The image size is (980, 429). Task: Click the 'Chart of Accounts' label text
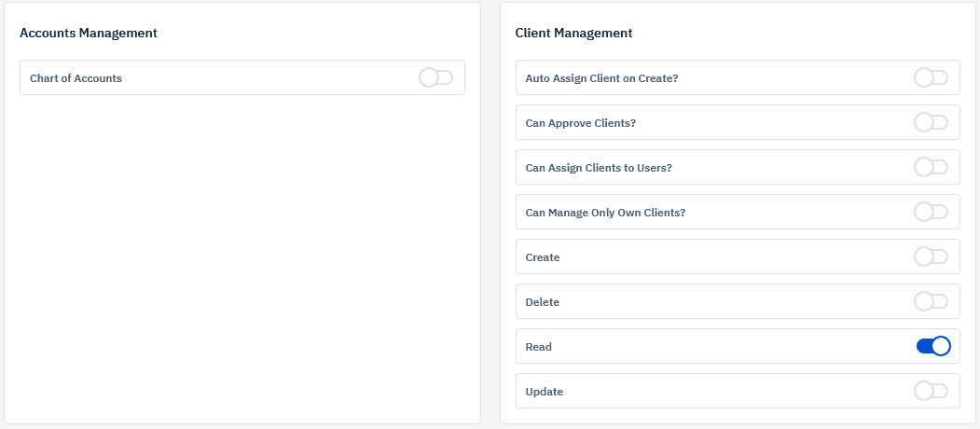(x=76, y=78)
